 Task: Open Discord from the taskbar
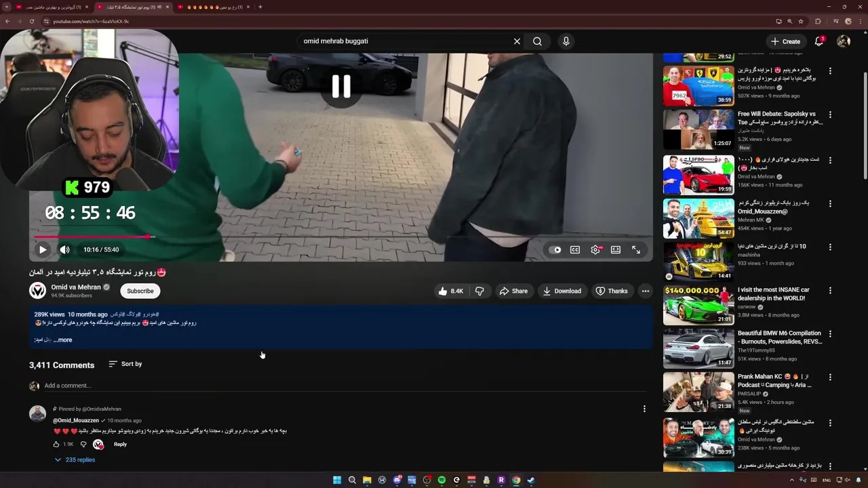[397, 480]
